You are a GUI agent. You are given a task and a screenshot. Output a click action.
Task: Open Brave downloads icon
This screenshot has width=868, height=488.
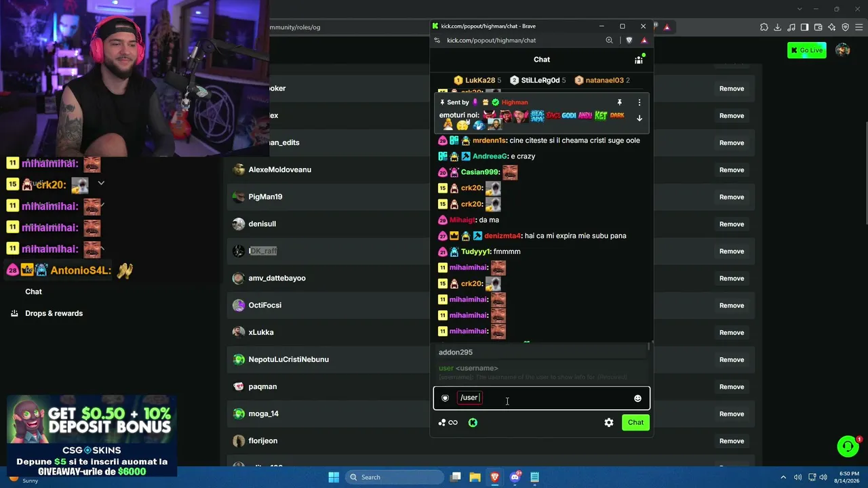pyautogui.click(x=778, y=27)
